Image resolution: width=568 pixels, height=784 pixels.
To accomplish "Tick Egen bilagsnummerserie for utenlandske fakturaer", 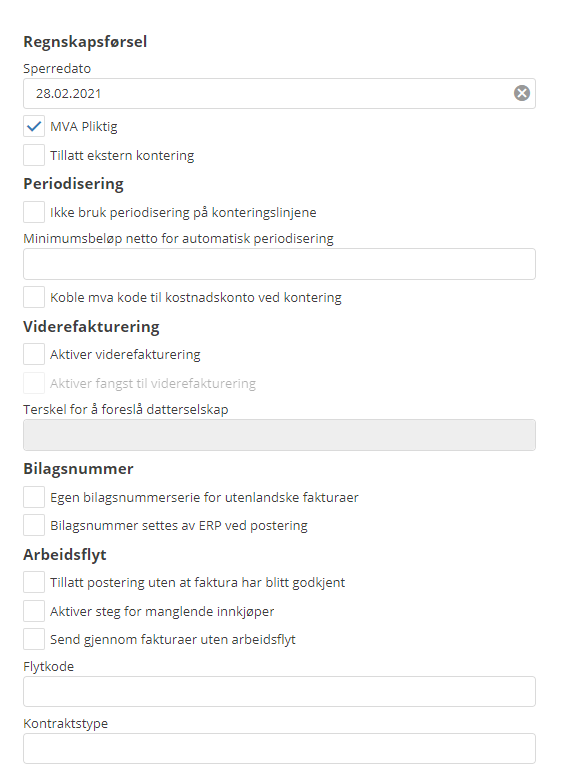I will [x=34, y=498].
